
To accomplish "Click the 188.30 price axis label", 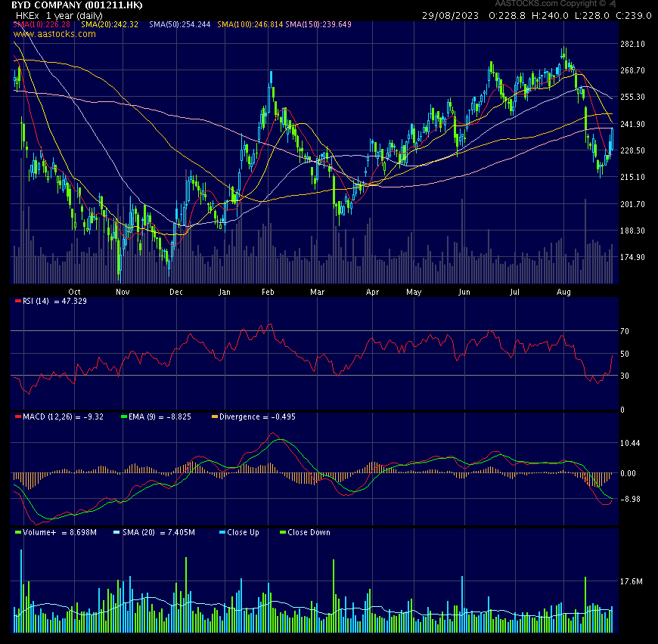I will click(x=632, y=231).
